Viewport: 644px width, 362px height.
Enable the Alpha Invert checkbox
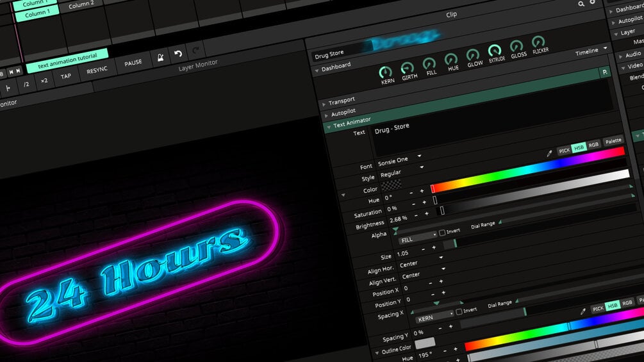442,233
